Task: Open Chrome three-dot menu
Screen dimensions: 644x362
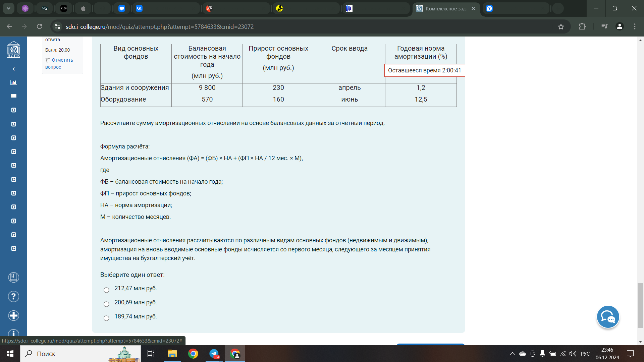Action: (635, 26)
